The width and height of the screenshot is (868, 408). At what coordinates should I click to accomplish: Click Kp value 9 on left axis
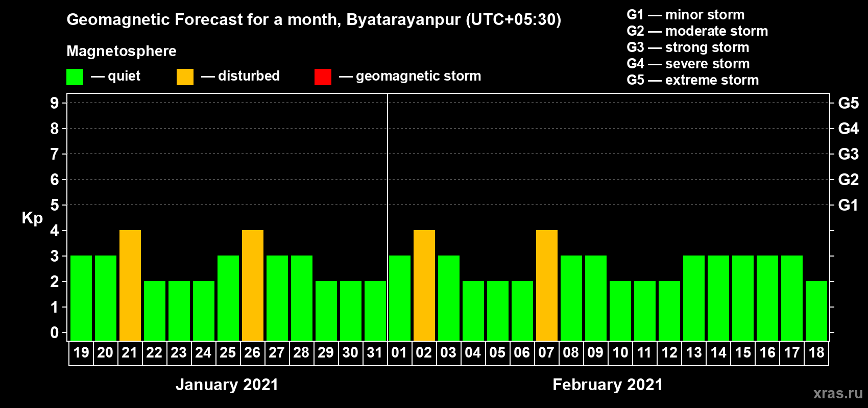click(x=55, y=103)
